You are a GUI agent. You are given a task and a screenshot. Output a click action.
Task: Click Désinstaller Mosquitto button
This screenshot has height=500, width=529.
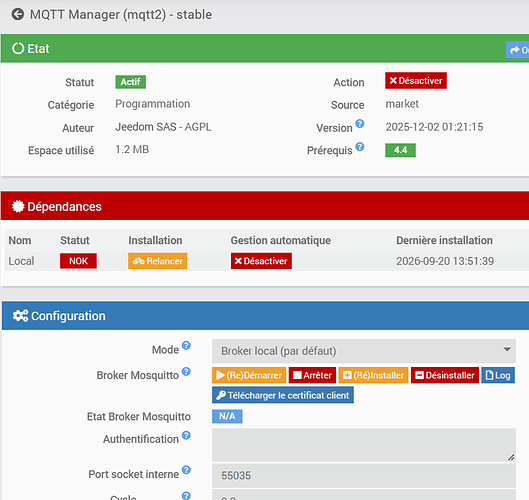coord(445,375)
